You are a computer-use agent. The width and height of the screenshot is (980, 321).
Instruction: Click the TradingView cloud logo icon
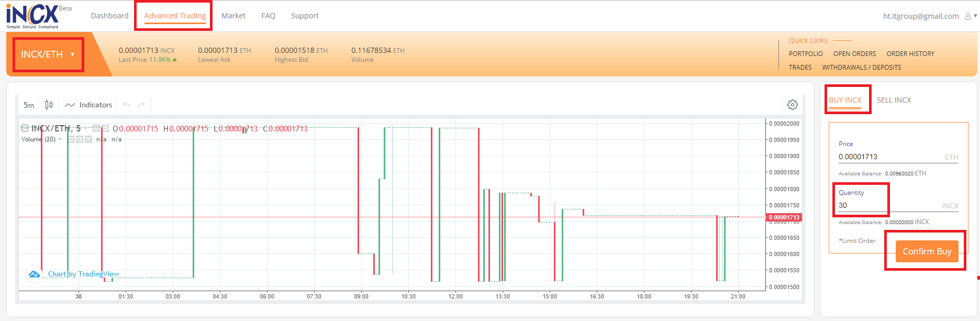point(34,274)
